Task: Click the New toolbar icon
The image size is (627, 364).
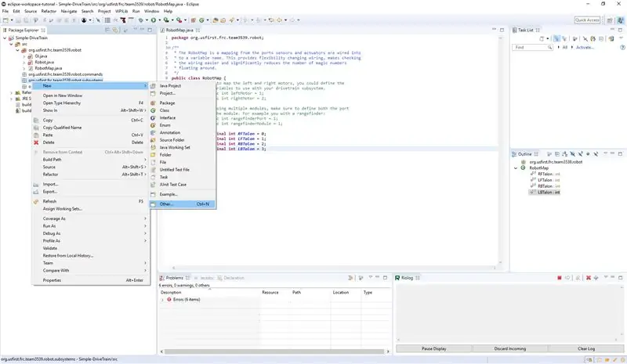Action: point(5,20)
